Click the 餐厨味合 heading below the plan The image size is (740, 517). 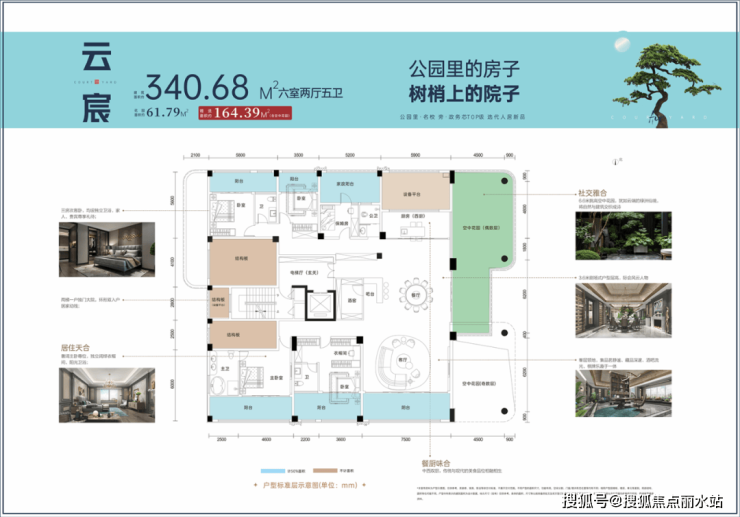[436, 463]
